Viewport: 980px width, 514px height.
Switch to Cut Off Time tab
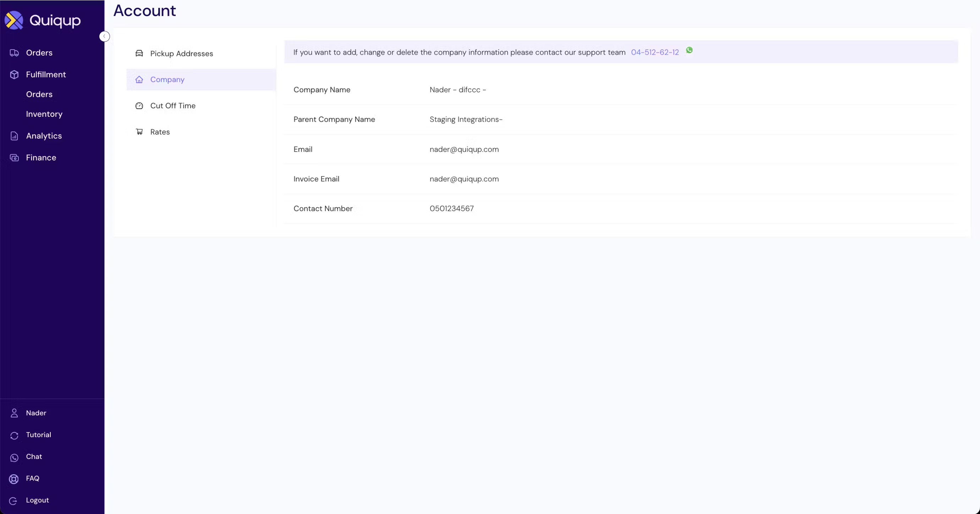coord(172,106)
